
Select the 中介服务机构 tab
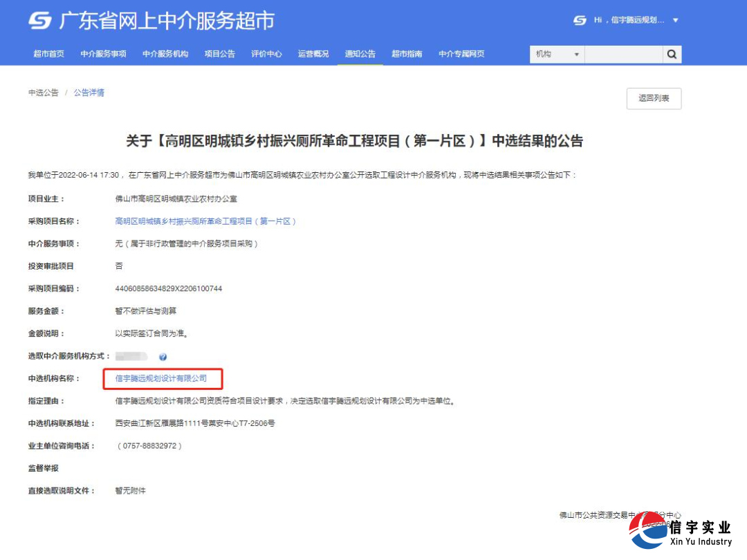(165, 53)
